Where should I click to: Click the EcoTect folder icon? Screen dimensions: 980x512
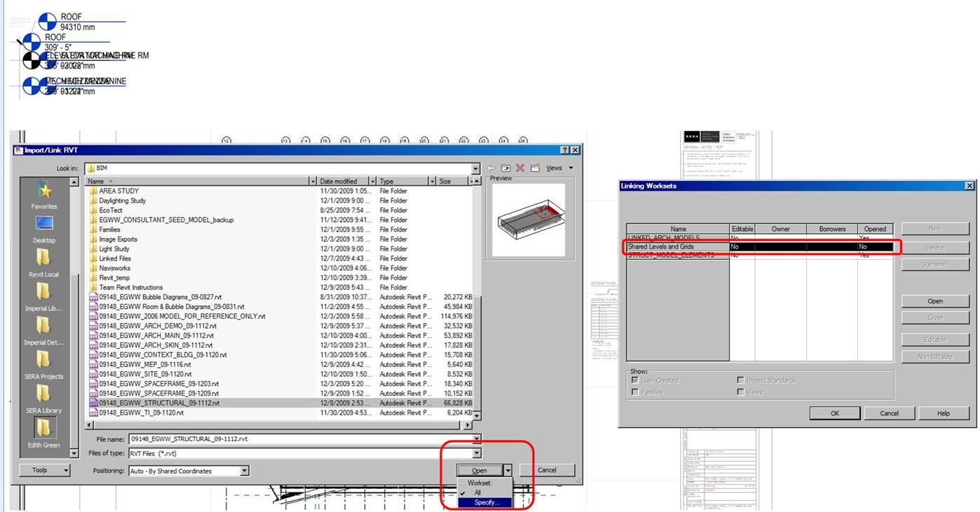94,210
